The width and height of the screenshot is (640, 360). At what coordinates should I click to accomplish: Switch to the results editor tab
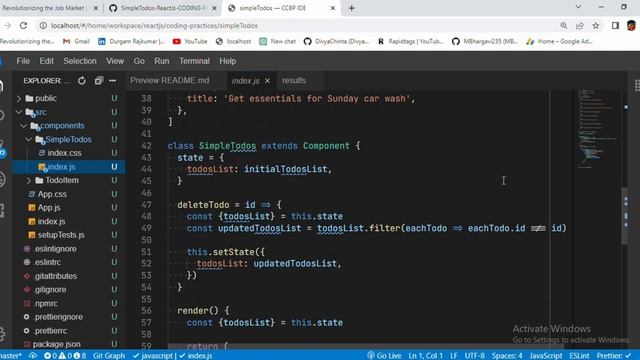(293, 80)
